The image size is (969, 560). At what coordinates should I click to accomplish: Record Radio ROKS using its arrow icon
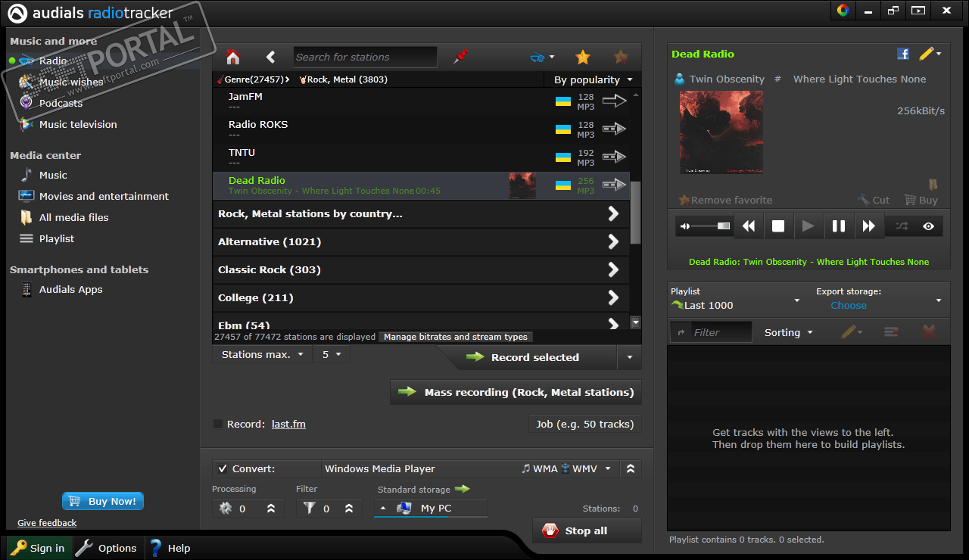pos(614,129)
